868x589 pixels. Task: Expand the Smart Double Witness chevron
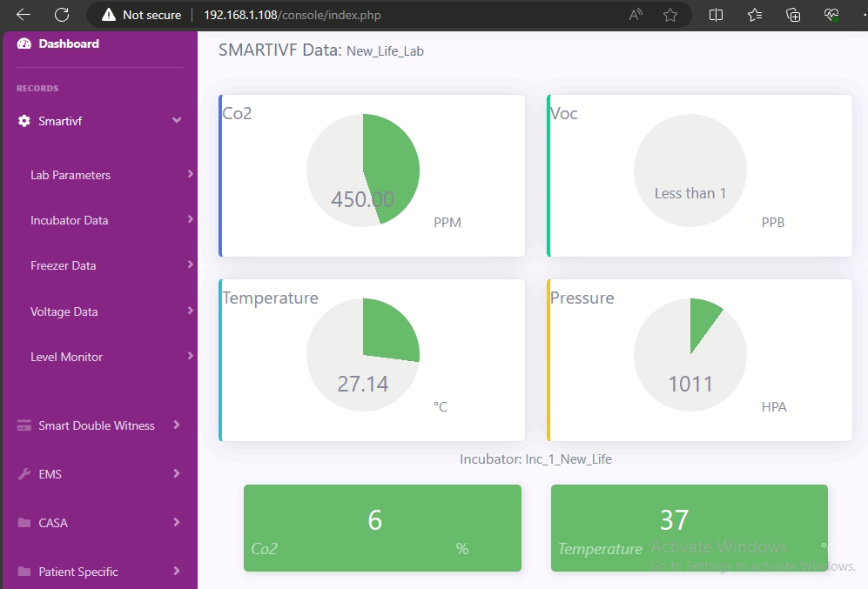click(x=177, y=425)
